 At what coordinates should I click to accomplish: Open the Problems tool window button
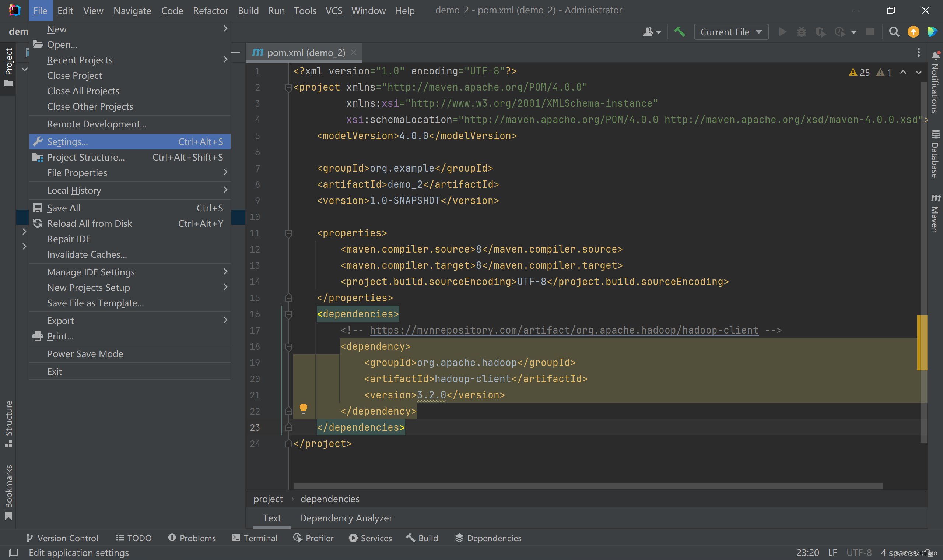click(x=192, y=538)
